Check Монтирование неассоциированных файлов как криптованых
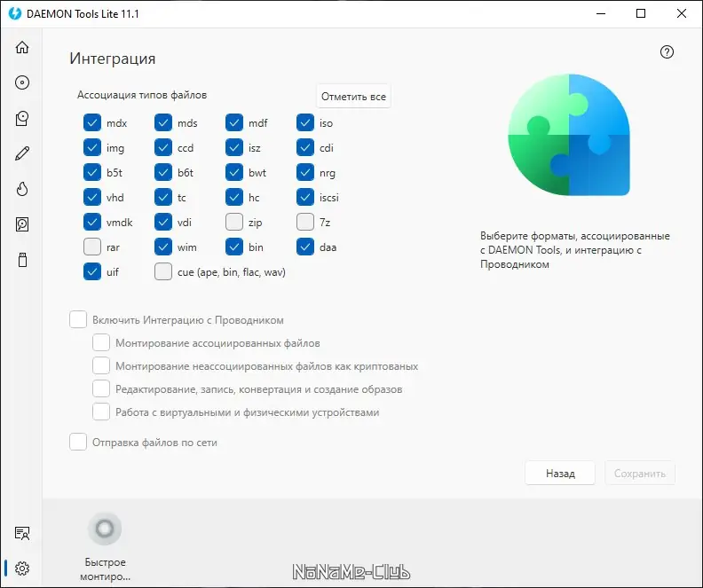703x588 pixels. click(x=101, y=366)
